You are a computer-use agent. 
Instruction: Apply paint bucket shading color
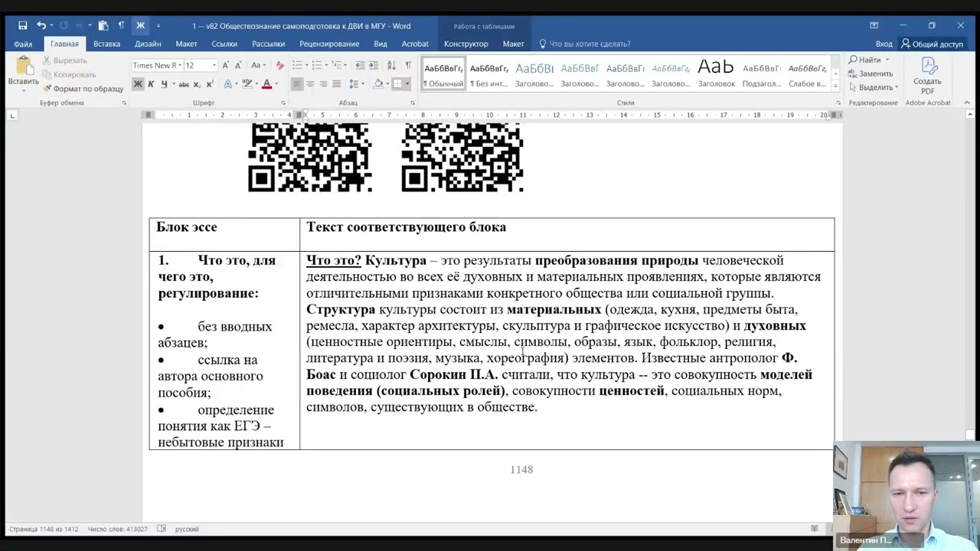pos(377,84)
